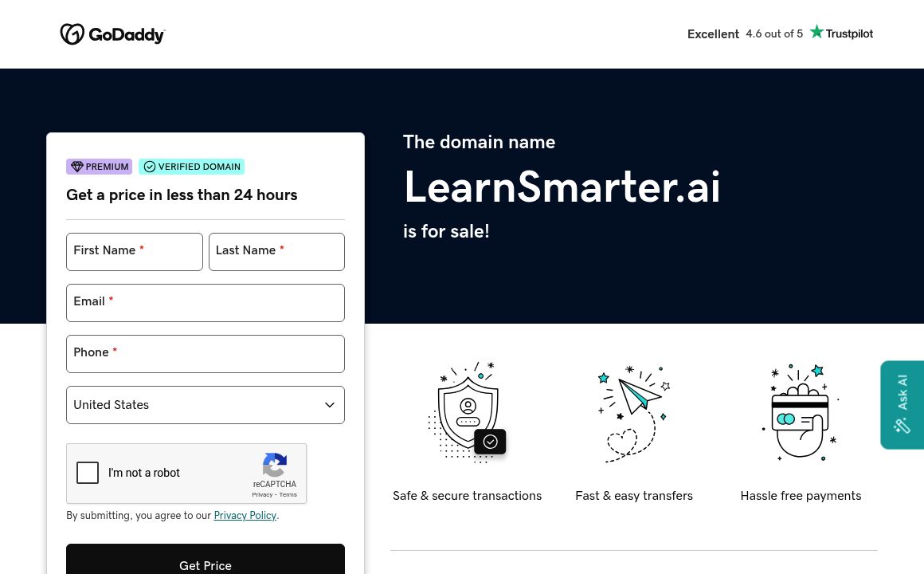Click the credit card payments icon

pos(800,412)
